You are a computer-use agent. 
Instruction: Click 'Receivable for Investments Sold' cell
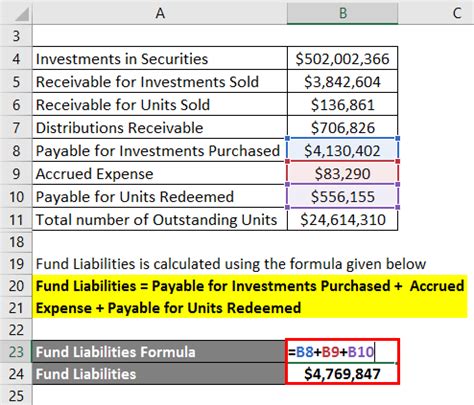tap(160, 81)
